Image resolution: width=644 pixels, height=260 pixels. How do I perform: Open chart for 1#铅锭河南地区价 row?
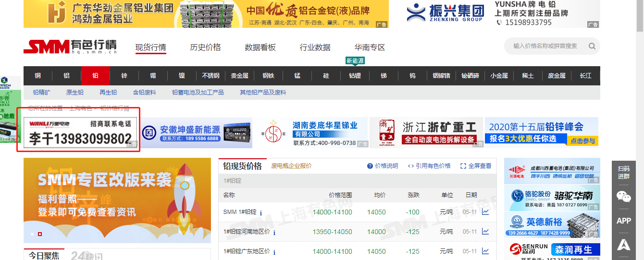click(x=485, y=232)
